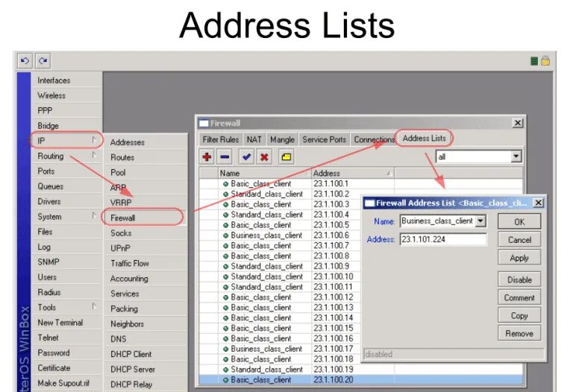Click the WinBox undo arrow icon
The width and height of the screenshot is (573, 392).
coord(25,60)
